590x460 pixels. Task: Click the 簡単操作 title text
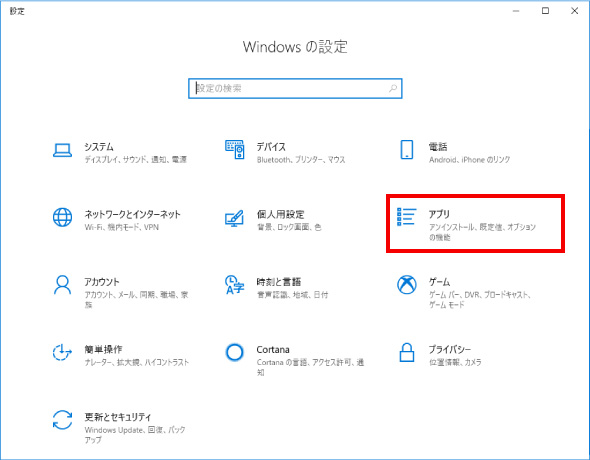103,349
